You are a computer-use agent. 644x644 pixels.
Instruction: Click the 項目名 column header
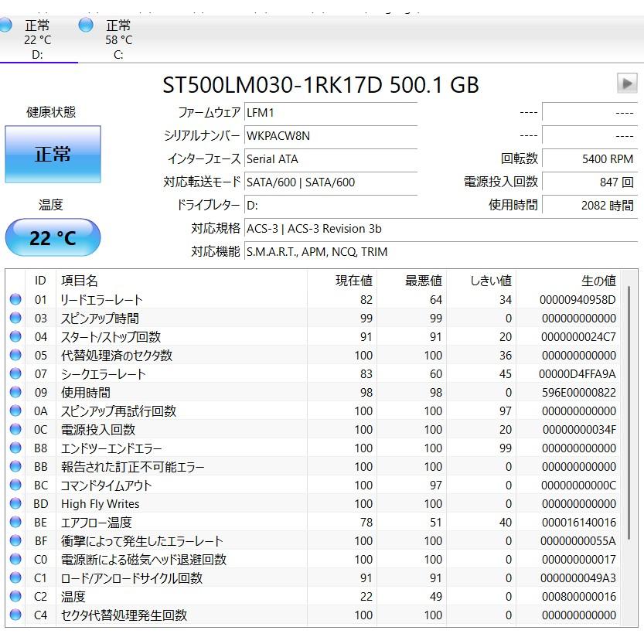coord(182,281)
